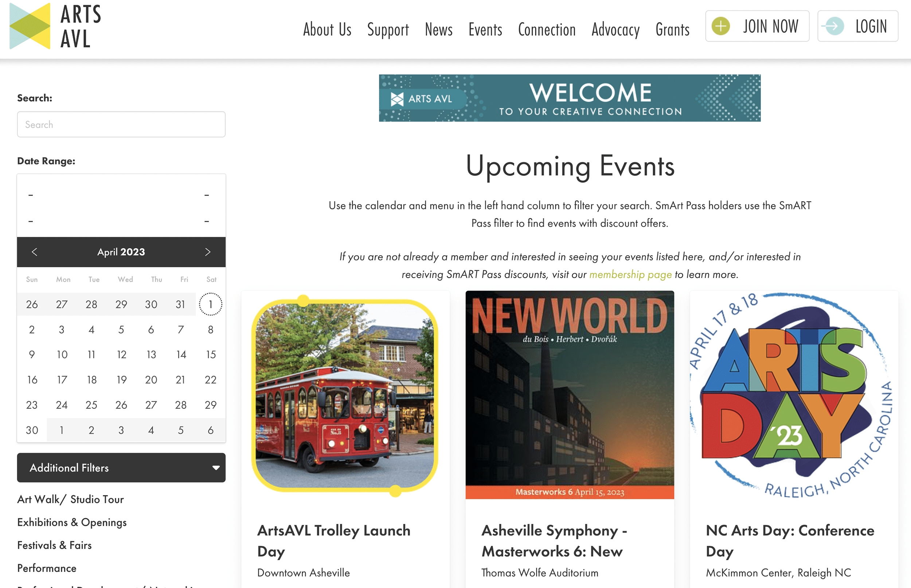Click the blue arrow Login icon
Image resolution: width=911 pixels, height=588 pixels.
pos(834,26)
